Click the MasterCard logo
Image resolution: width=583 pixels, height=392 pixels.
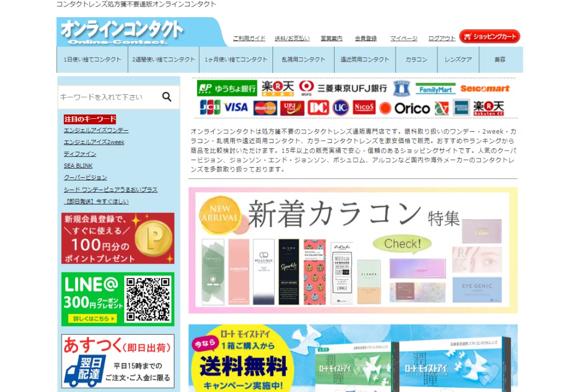click(x=265, y=108)
